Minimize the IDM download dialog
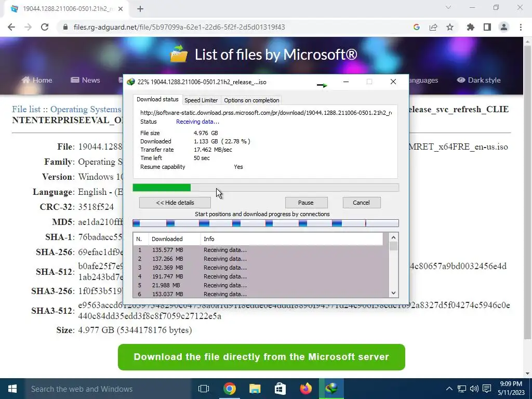This screenshot has height=399, width=532. coord(345,82)
